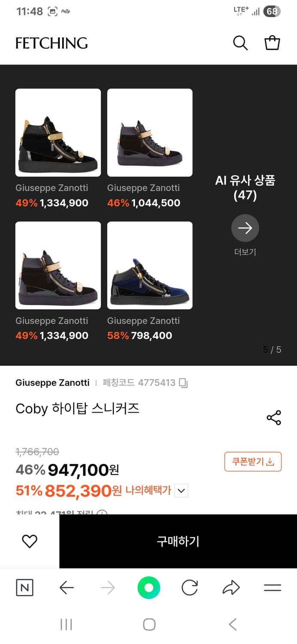Viewport: 297px width, 644px height.
Task: Open the shopping bag icon
Action: click(x=273, y=43)
